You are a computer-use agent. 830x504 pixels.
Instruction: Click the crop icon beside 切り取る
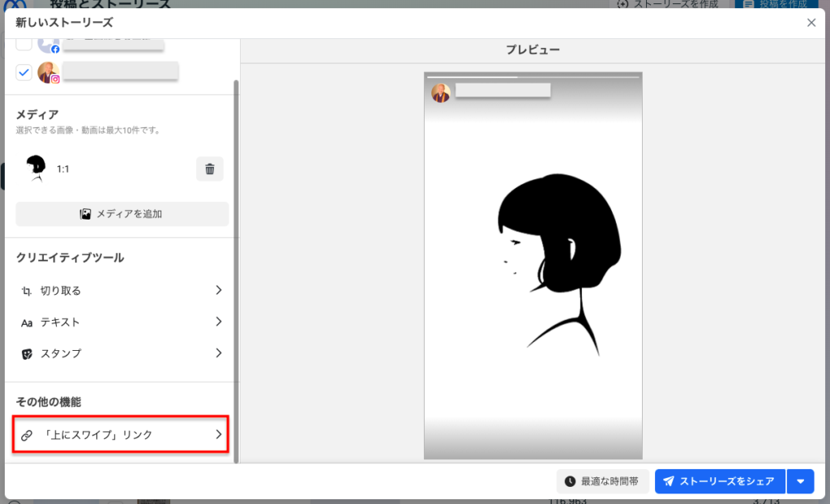(27, 291)
